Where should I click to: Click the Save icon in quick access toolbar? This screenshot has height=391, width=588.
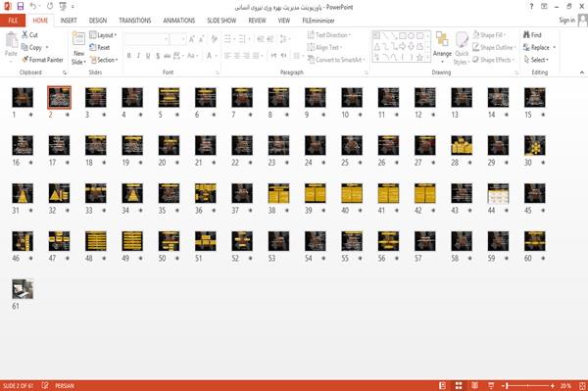pyautogui.click(x=21, y=7)
